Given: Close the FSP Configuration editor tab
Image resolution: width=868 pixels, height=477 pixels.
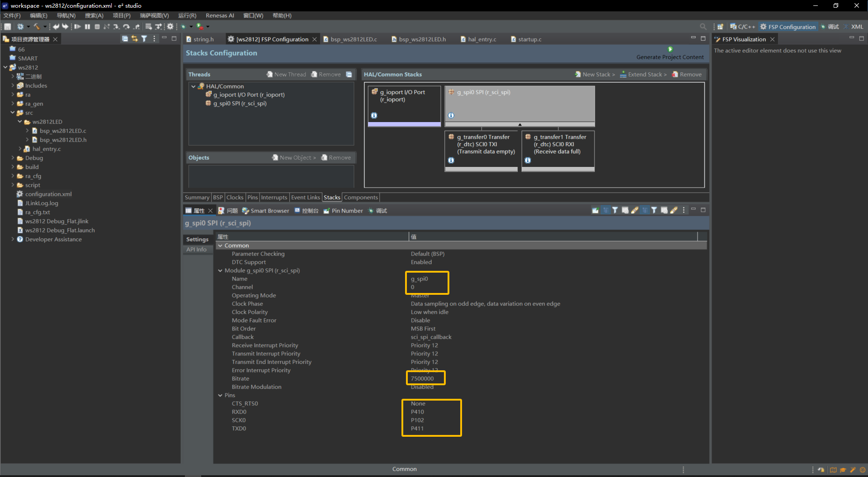Looking at the screenshot, I should tap(315, 39).
